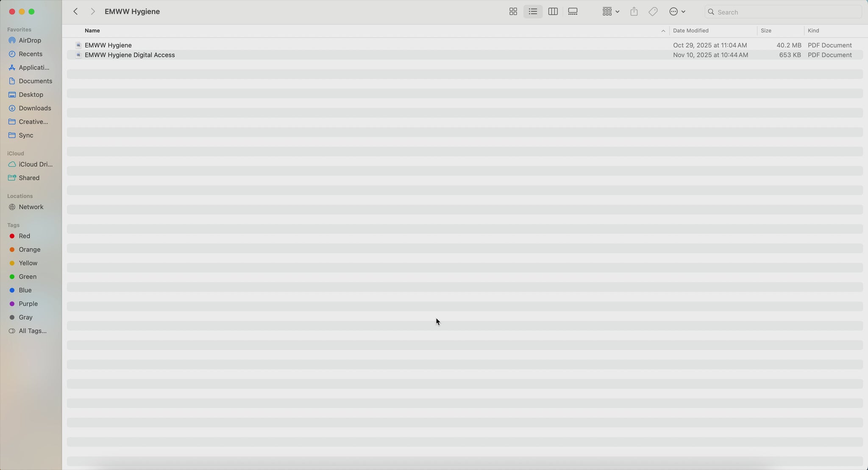Open the Group By dropdown
Screen dimensions: 868x470
click(611, 12)
